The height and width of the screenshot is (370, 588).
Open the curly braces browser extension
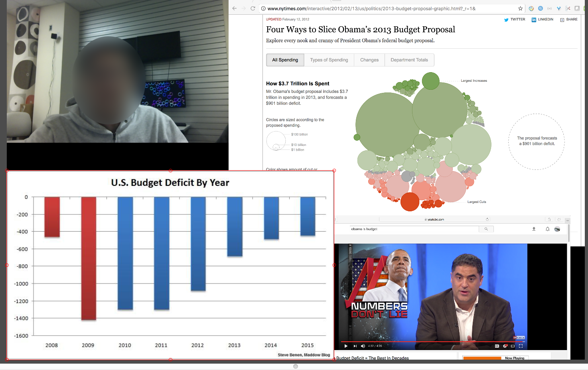(x=550, y=8)
